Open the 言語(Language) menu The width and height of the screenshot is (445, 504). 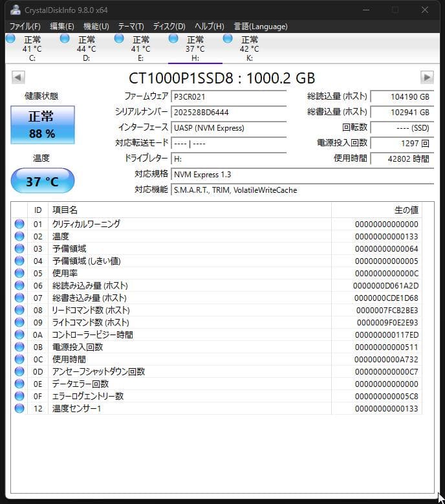261,27
